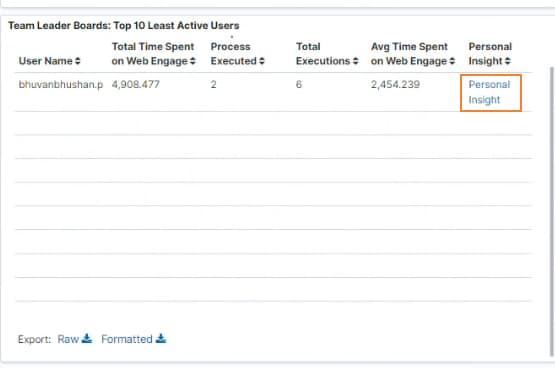Click the User Name column header
The width and height of the screenshot is (555, 368).
45,61
